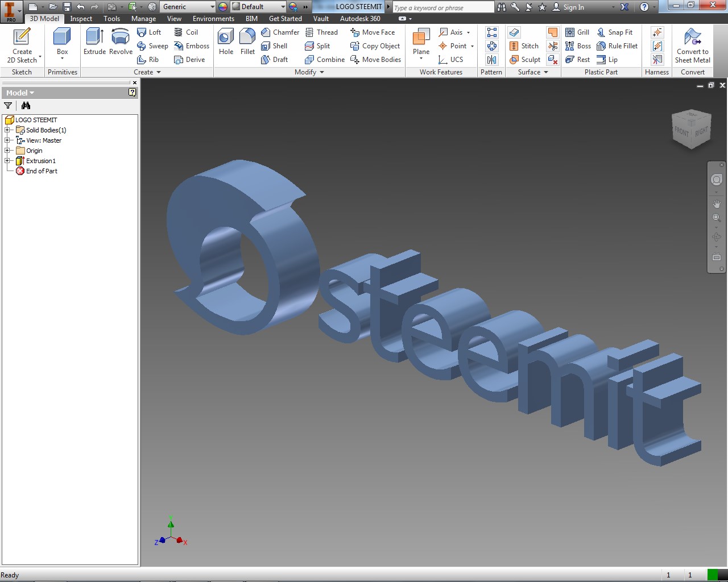Pick the Split tool
Screen dimensions: 728x582
coord(317,46)
